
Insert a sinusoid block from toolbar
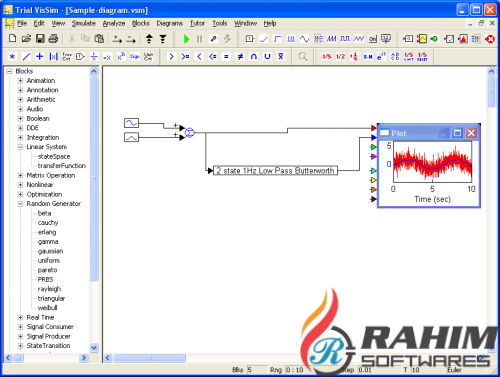pyautogui.click(x=304, y=39)
